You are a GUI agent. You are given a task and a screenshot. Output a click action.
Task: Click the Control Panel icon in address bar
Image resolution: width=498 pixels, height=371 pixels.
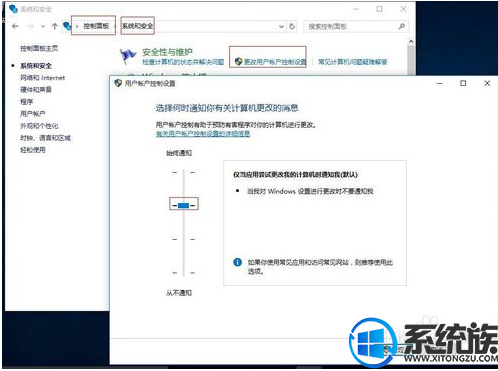pos(67,26)
